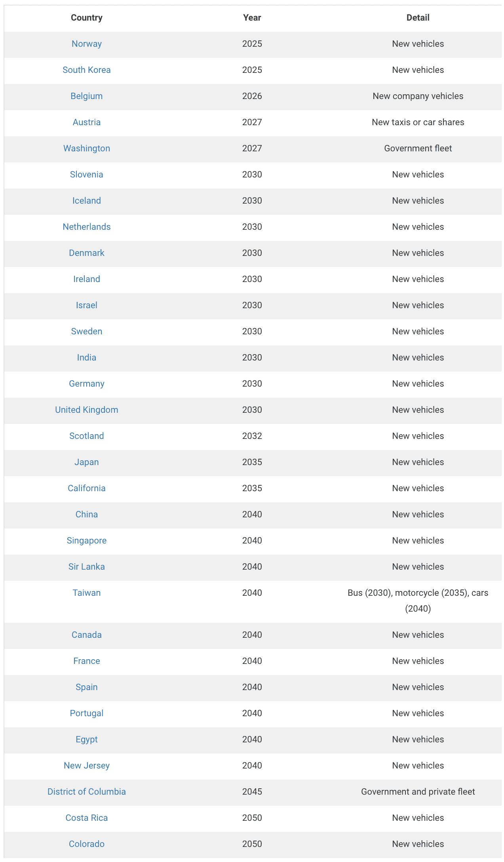Click the Country column header
The width and height of the screenshot is (504, 862).
coord(86,18)
